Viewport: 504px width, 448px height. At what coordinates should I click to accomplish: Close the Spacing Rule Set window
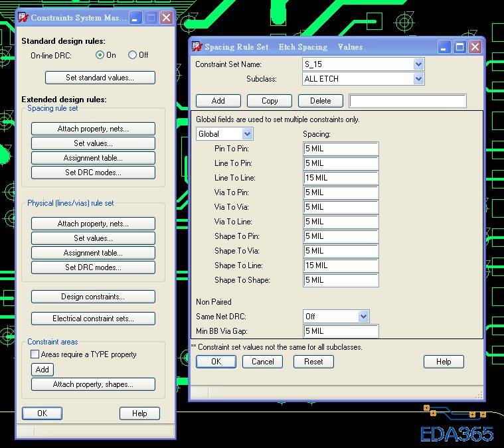tap(475, 47)
